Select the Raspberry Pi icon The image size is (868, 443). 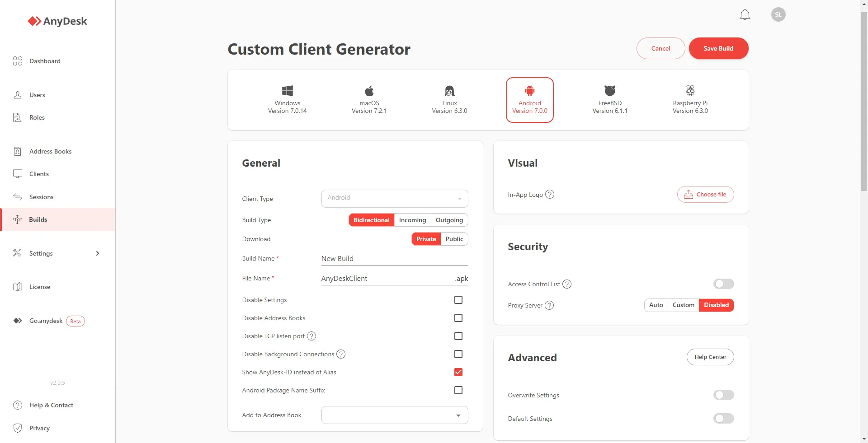pos(690,90)
